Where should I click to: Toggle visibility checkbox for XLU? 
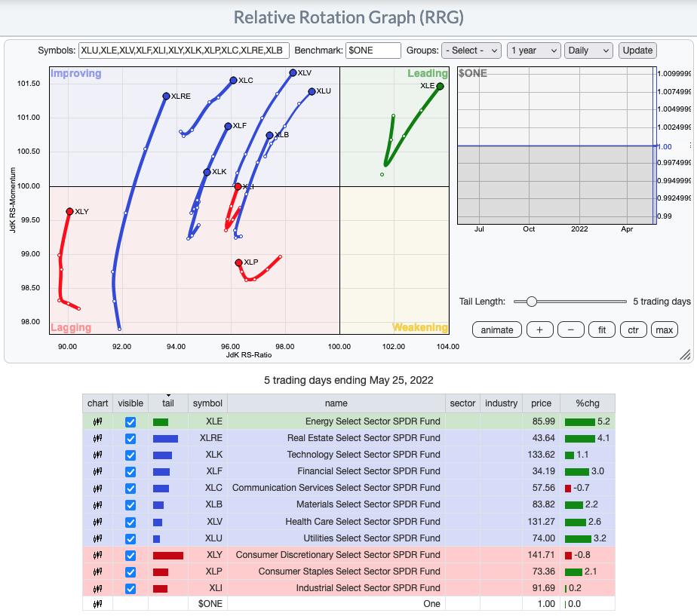(x=130, y=538)
